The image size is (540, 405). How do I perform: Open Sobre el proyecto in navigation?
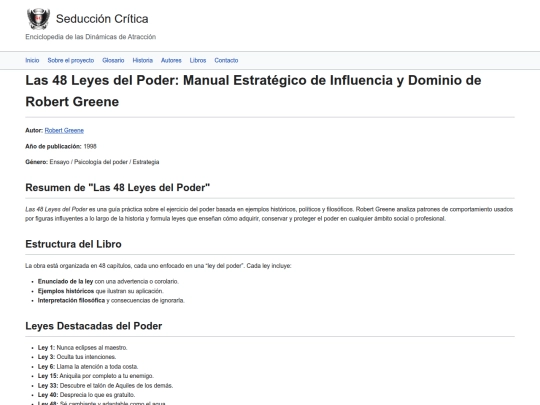71,60
